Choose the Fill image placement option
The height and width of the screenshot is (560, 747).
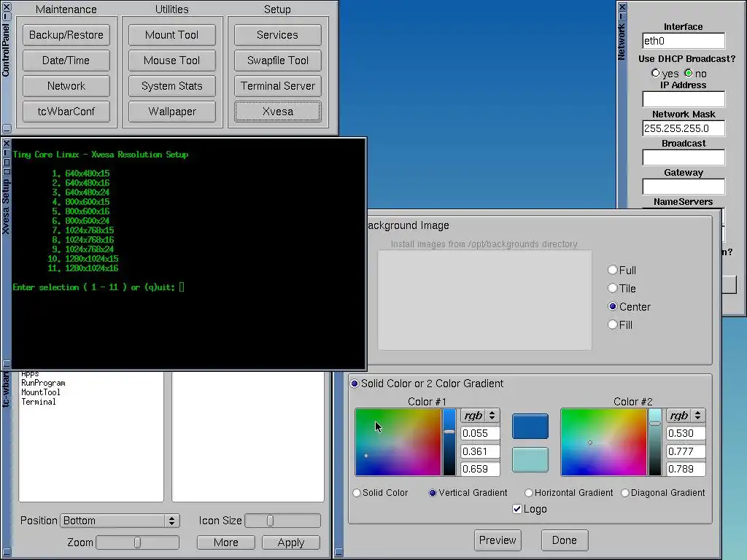point(613,324)
